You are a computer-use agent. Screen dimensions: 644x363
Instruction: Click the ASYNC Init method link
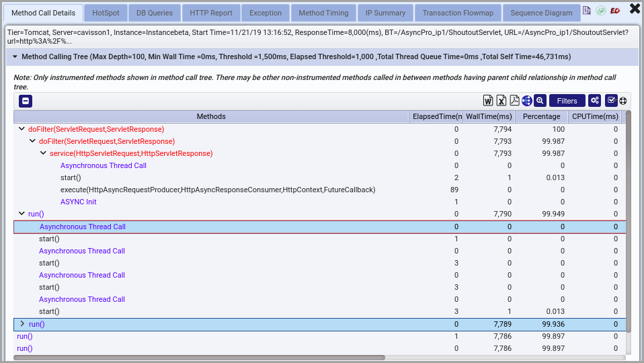click(78, 202)
